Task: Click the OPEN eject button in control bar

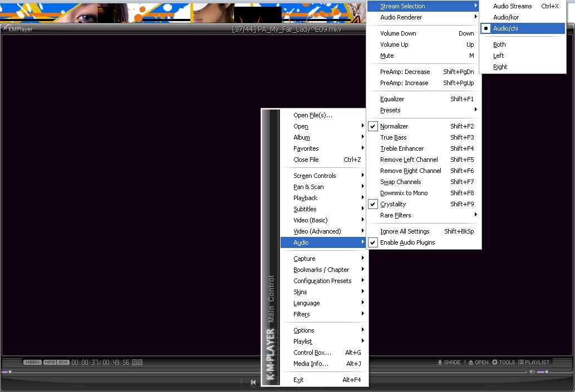Action: (478, 363)
